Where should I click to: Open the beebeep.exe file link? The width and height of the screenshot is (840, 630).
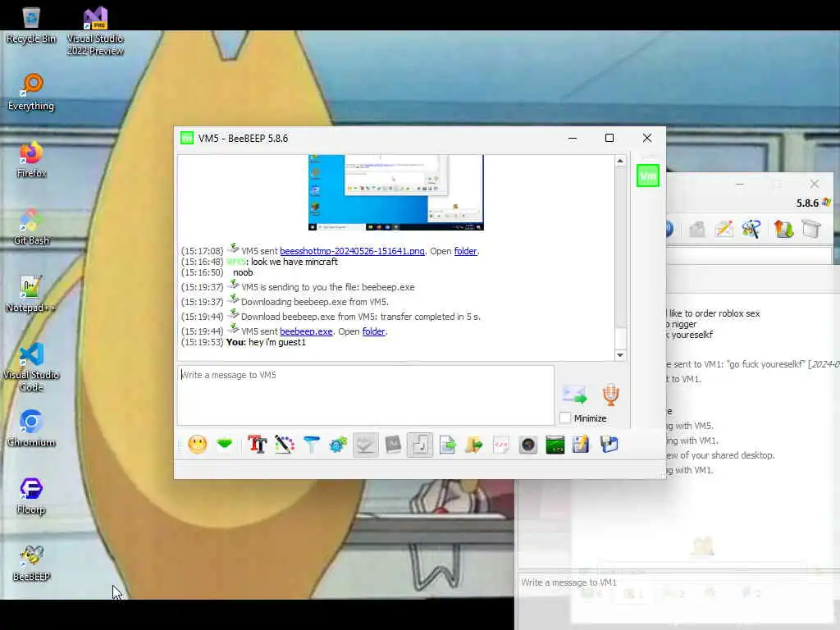tap(306, 331)
